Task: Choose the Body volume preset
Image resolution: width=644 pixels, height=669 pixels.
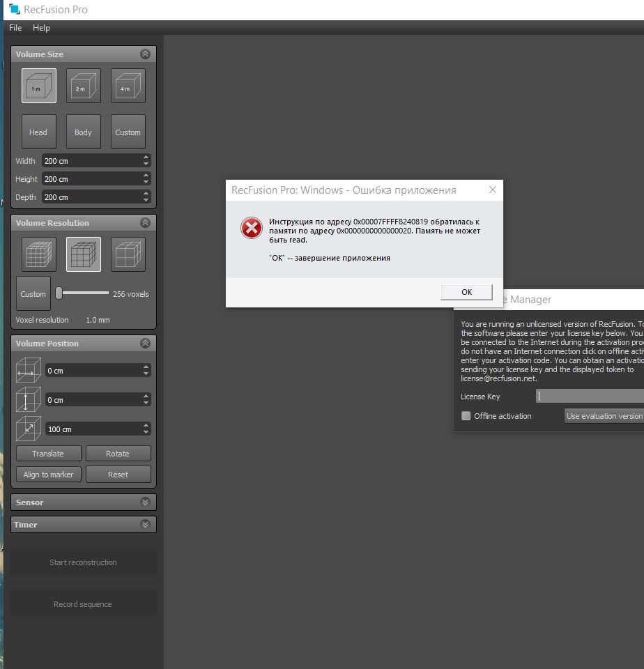Action: click(83, 132)
